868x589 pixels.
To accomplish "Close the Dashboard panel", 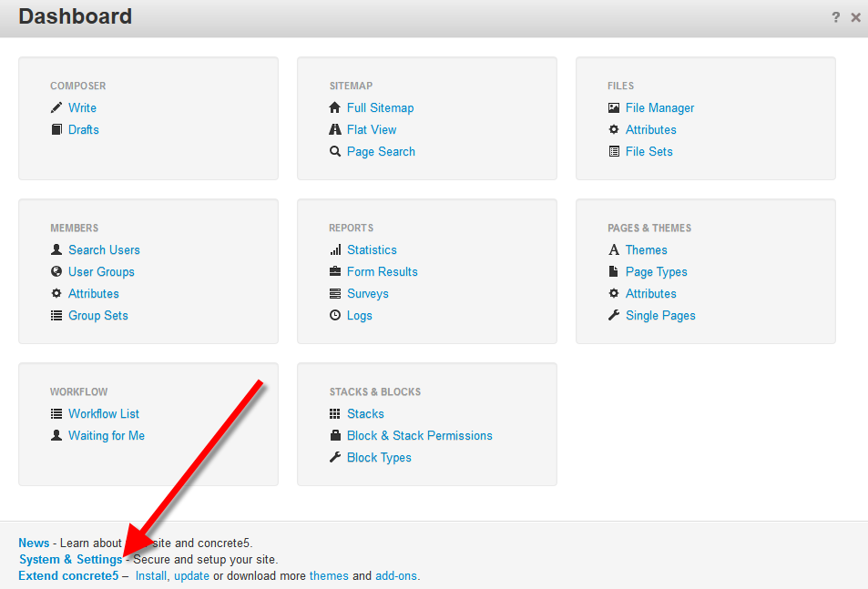I will [855, 17].
